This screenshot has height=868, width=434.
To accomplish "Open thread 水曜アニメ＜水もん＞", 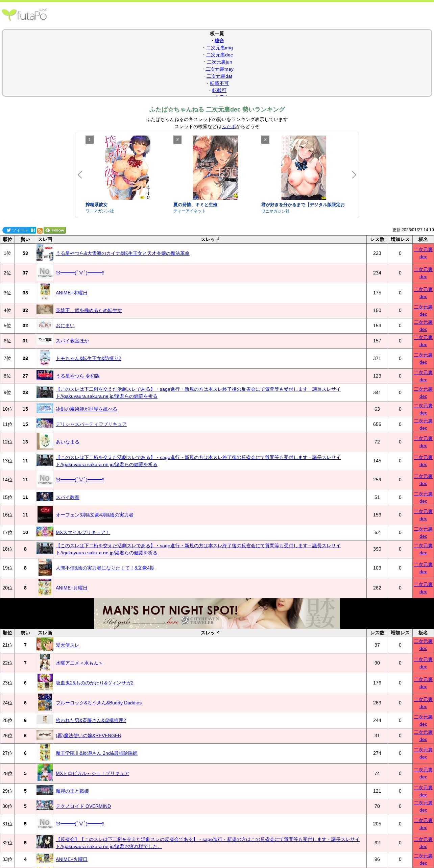I will click(79, 663).
